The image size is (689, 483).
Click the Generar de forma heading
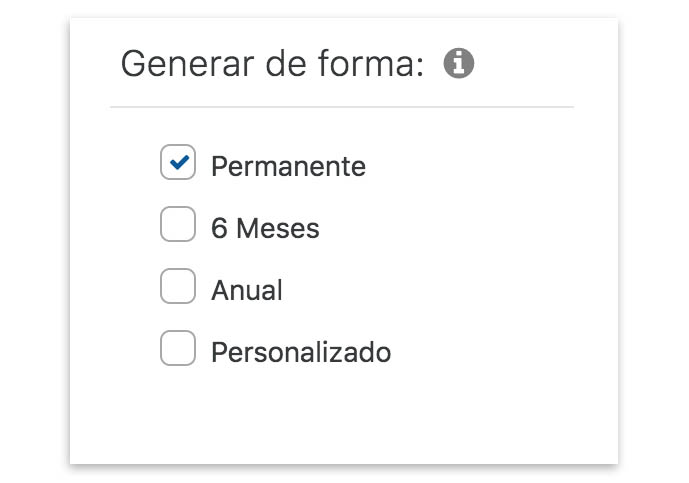[273, 64]
